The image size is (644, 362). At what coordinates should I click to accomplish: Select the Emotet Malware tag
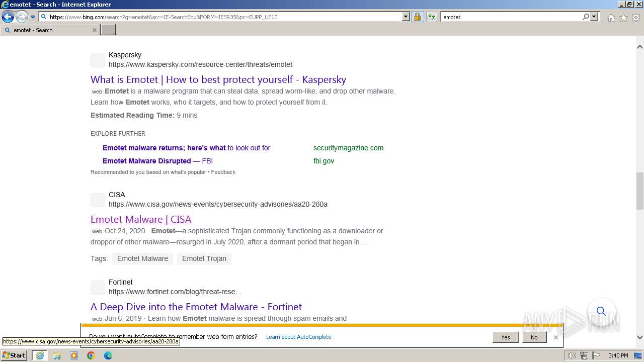142,258
